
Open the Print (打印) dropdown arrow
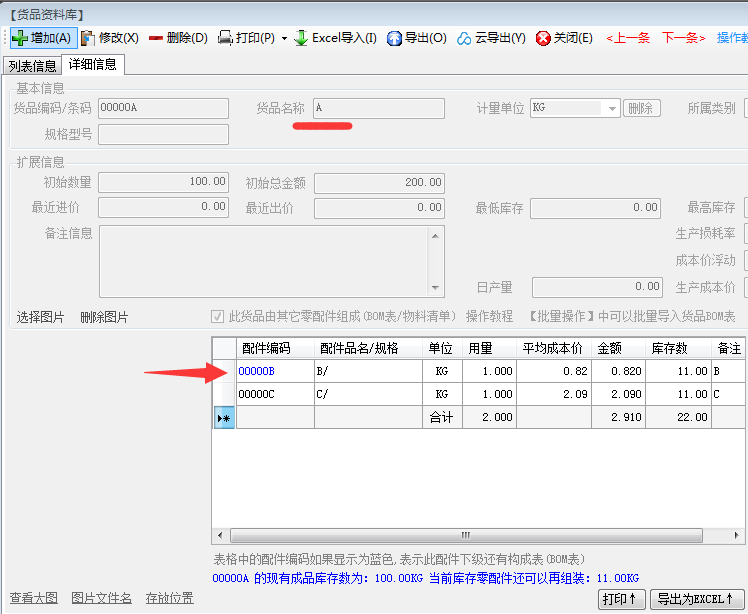click(284, 39)
